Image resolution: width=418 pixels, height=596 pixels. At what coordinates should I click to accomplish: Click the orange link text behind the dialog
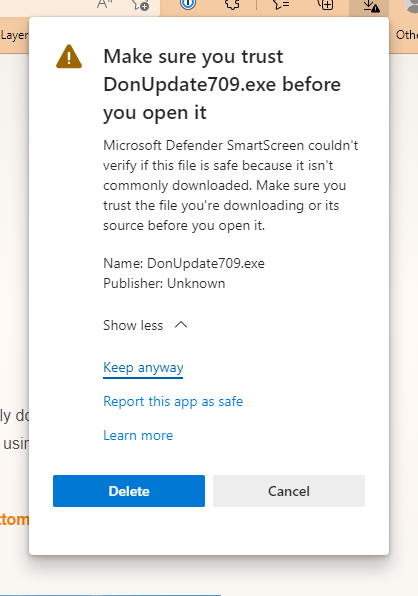click(x=14, y=519)
